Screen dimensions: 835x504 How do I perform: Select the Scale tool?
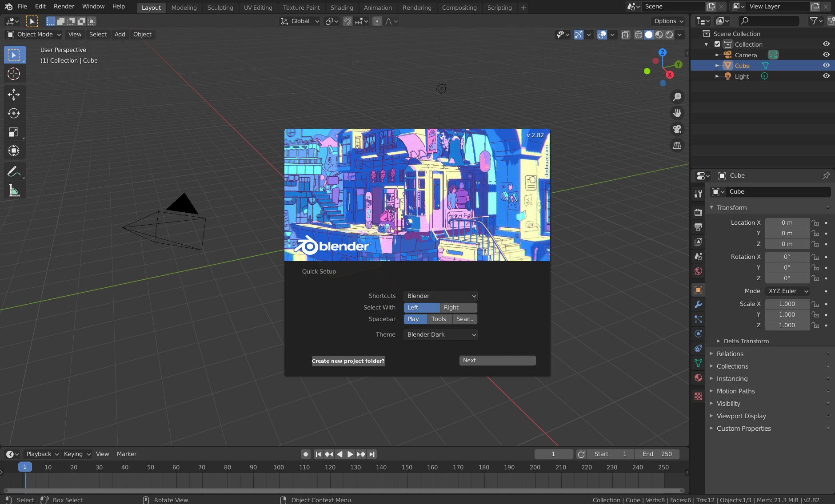(x=14, y=132)
